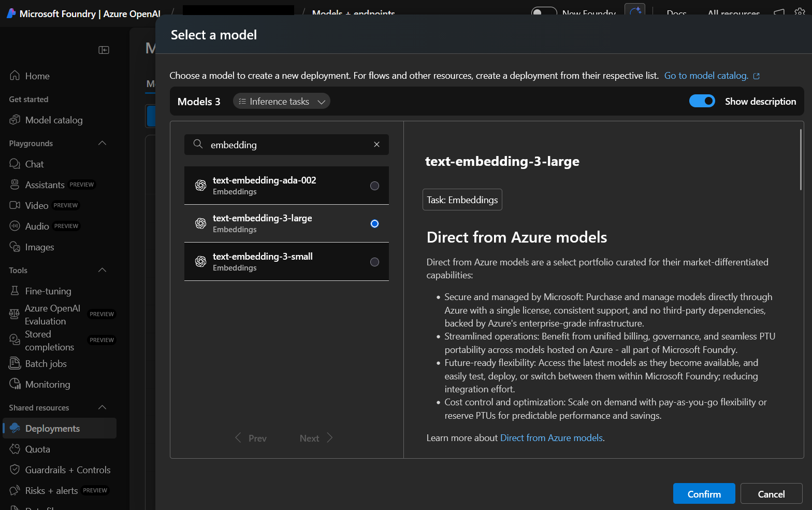Open Risks + alerts icon
Image resolution: width=812 pixels, height=510 pixels.
pos(15,490)
